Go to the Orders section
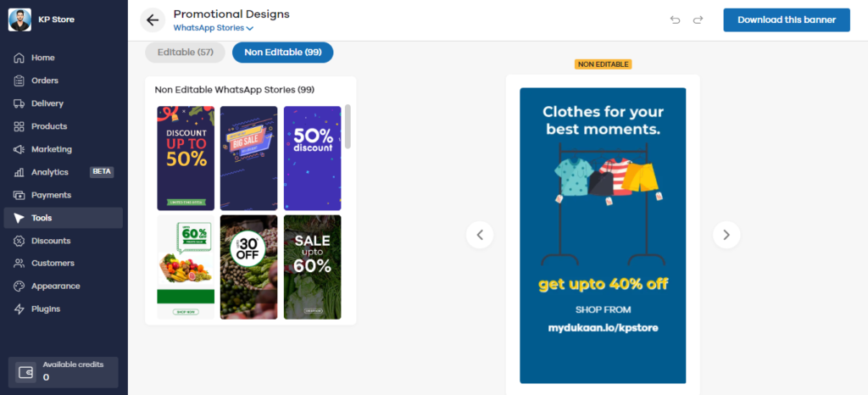Screen dimensions: 868x395 coord(45,81)
